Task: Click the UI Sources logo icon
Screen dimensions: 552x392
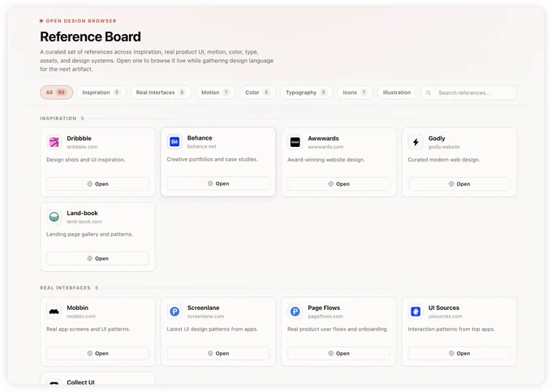Action: point(416,312)
